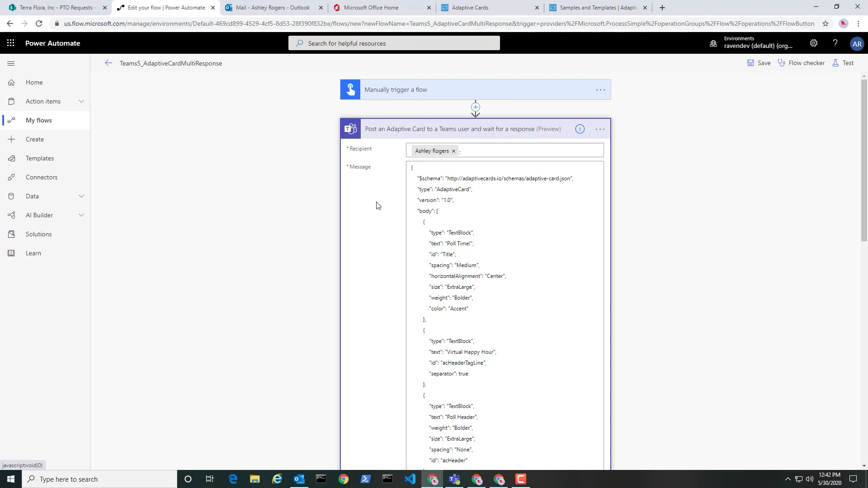Open the help question mark icon
The width and height of the screenshot is (868, 488).
pyautogui.click(x=835, y=43)
